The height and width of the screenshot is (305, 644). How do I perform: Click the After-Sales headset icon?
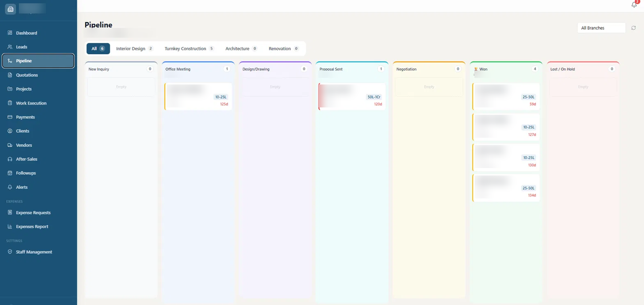10,159
